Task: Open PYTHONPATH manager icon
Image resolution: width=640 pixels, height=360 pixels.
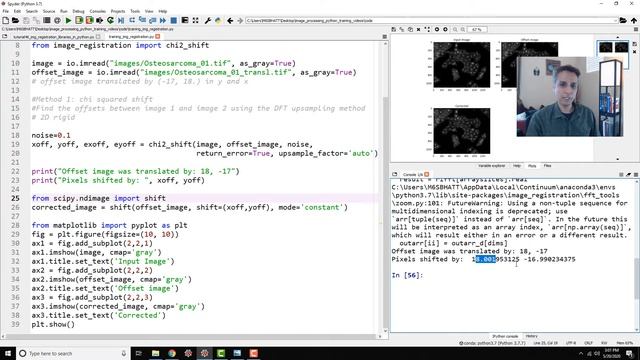Action: (218, 20)
